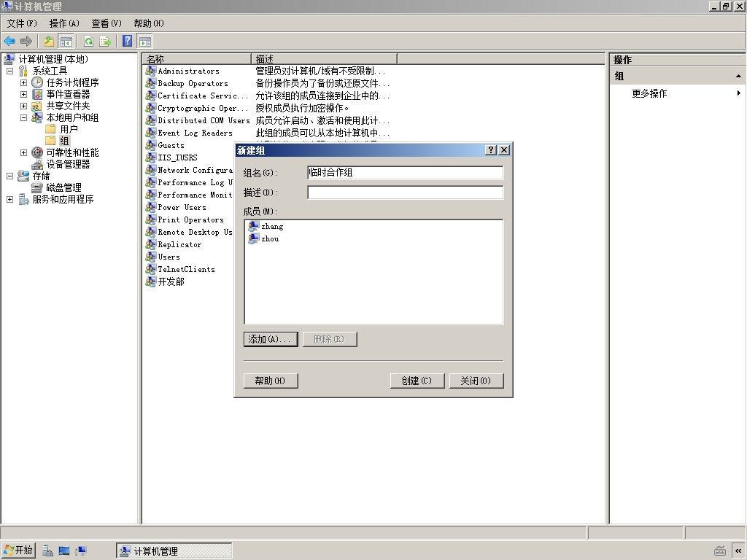Select the IIS_IUSRS group icon
Image resolution: width=747 pixels, height=560 pixels.
[150, 157]
